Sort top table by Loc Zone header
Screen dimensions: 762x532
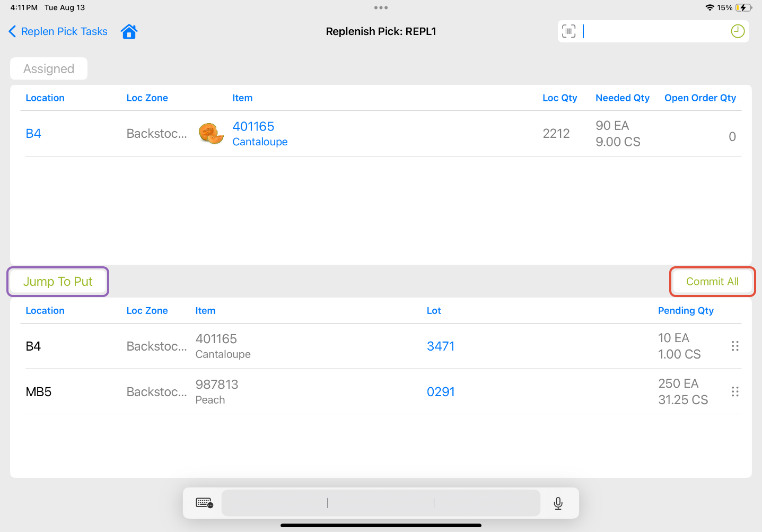(x=147, y=98)
